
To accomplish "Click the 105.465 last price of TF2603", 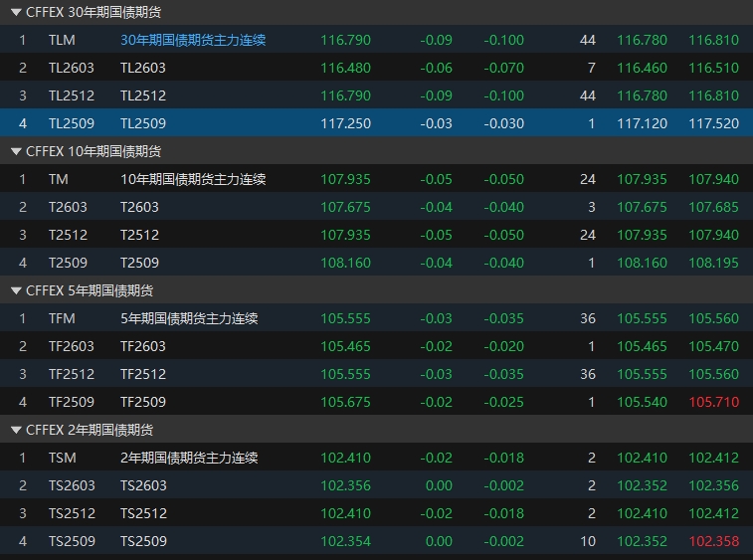I will click(346, 346).
